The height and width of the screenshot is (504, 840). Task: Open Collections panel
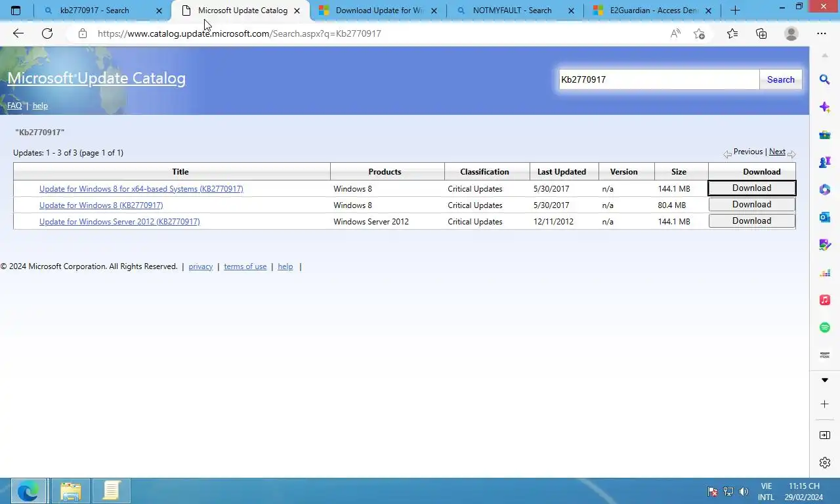point(761,33)
